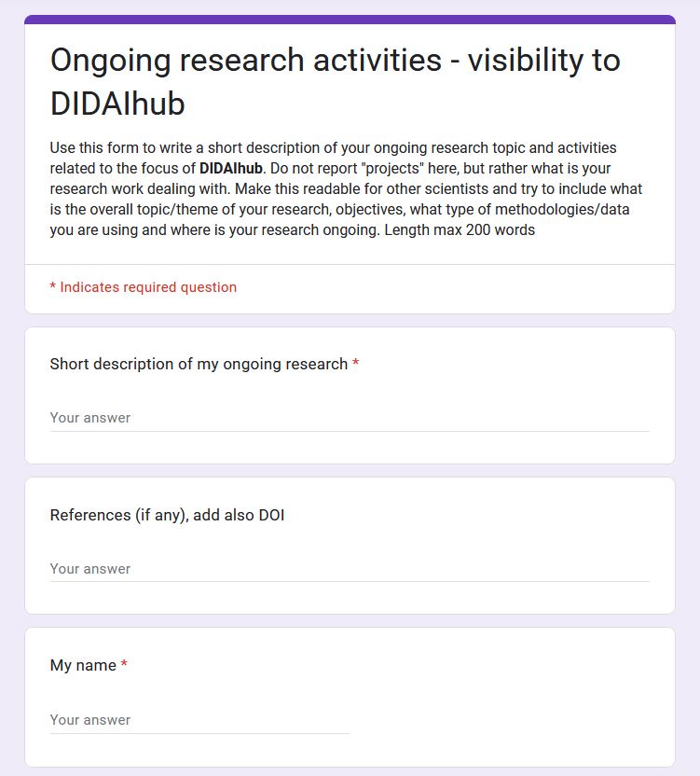Image resolution: width=700 pixels, height=776 pixels.
Task: Click the bold 'DIDAIhub' word in description
Action: click(x=231, y=168)
